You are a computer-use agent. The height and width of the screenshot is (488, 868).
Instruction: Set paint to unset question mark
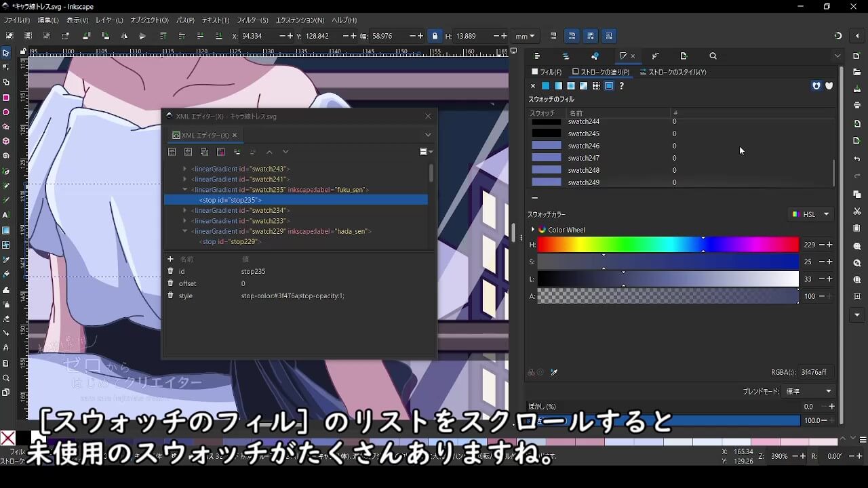click(x=621, y=86)
